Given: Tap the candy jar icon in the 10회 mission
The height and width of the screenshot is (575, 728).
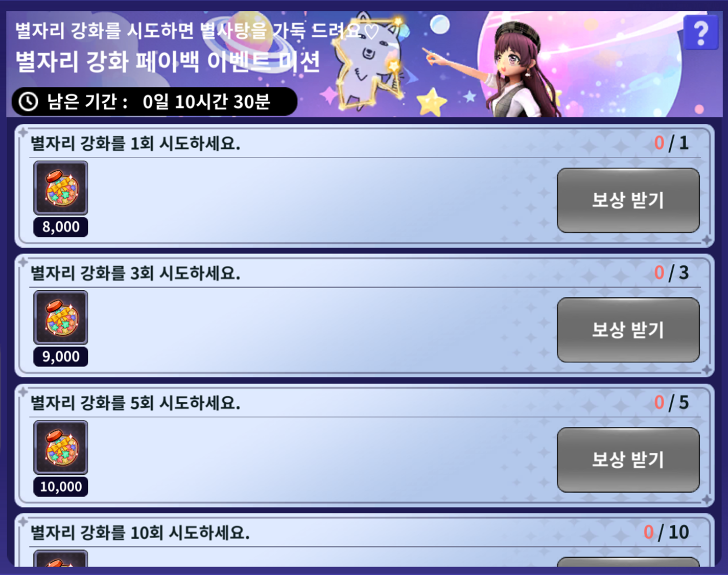Looking at the screenshot, I should 61,558.
